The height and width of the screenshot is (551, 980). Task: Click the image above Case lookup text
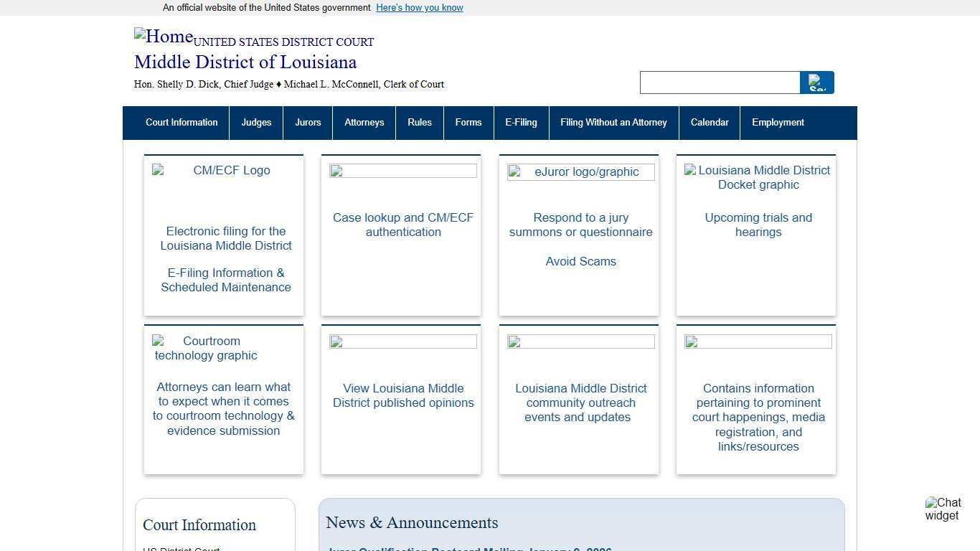click(x=403, y=171)
